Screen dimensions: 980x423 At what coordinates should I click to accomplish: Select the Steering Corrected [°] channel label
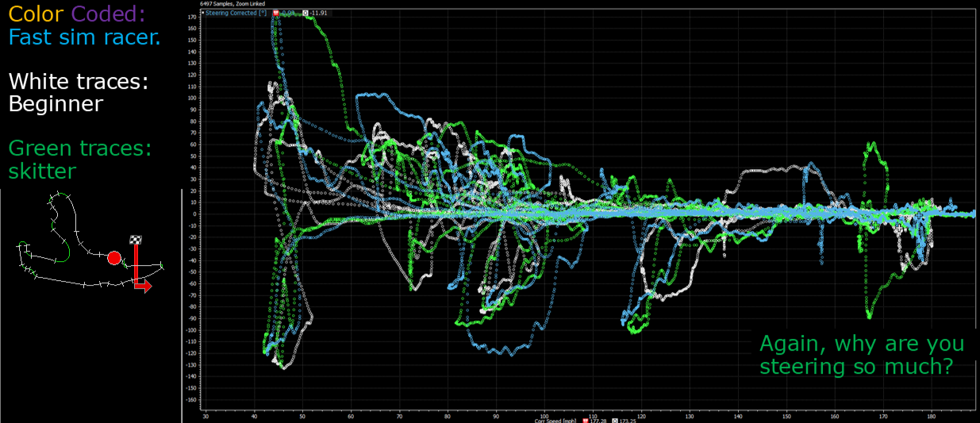click(x=236, y=13)
